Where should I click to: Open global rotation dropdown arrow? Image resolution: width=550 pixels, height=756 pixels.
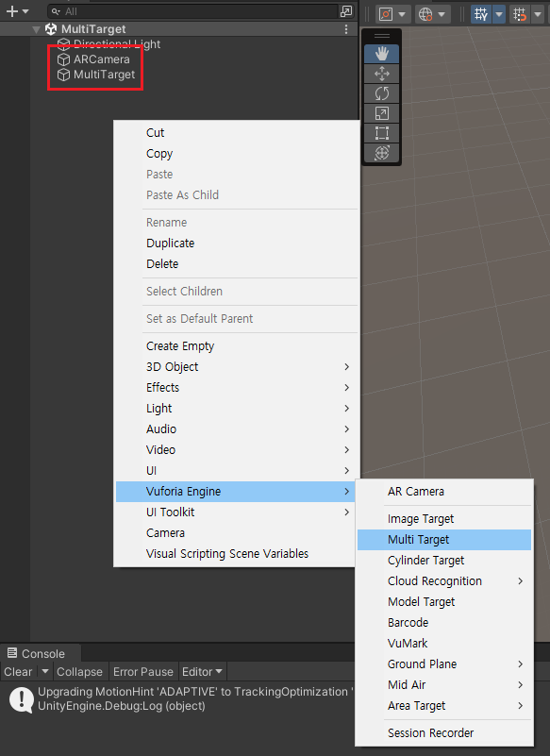(x=442, y=14)
